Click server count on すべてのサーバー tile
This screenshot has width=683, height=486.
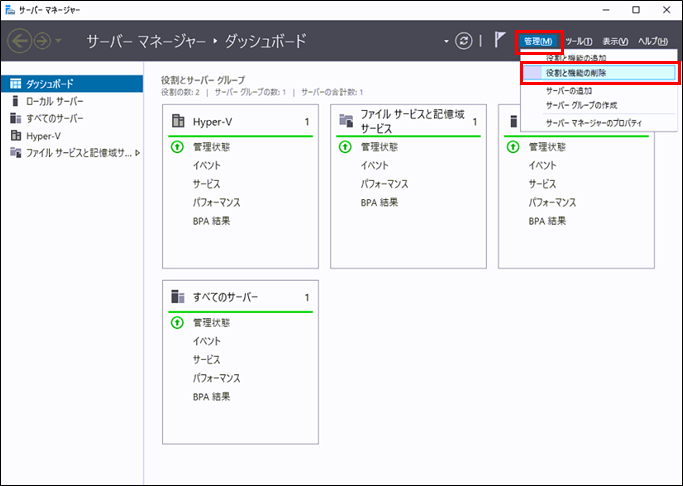tap(307, 298)
